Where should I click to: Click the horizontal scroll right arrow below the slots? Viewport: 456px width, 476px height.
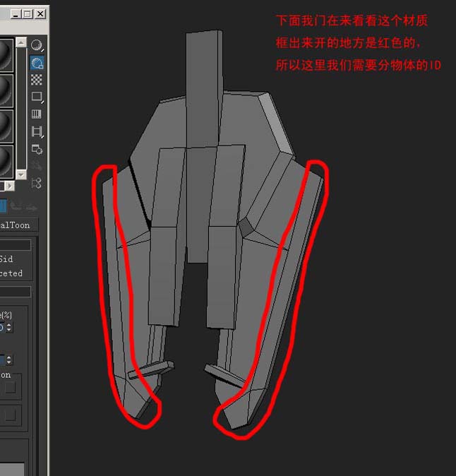tap(10, 186)
